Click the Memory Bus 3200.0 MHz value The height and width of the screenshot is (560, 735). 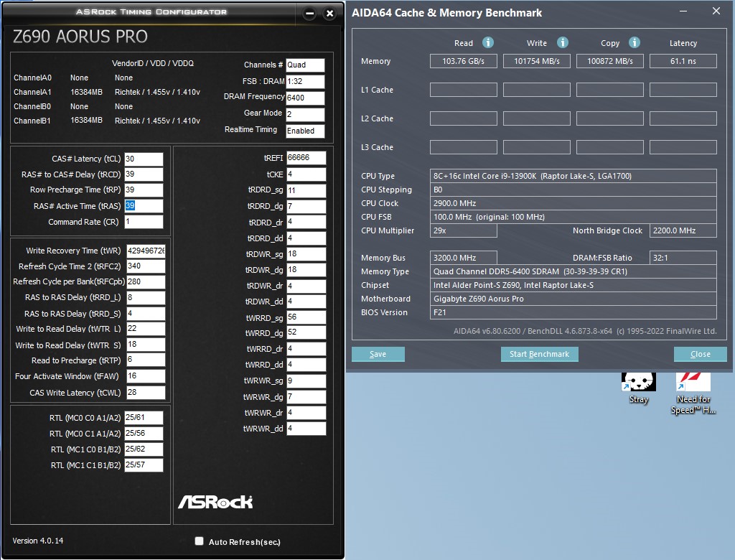463,258
